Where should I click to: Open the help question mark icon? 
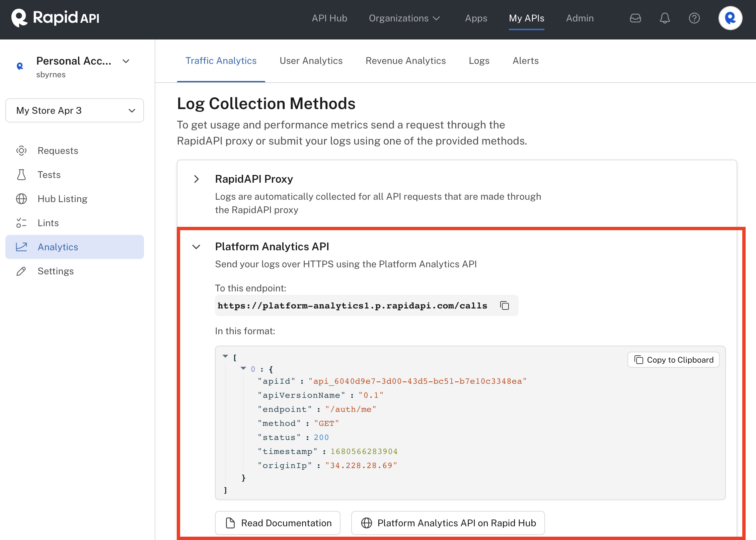(694, 18)
